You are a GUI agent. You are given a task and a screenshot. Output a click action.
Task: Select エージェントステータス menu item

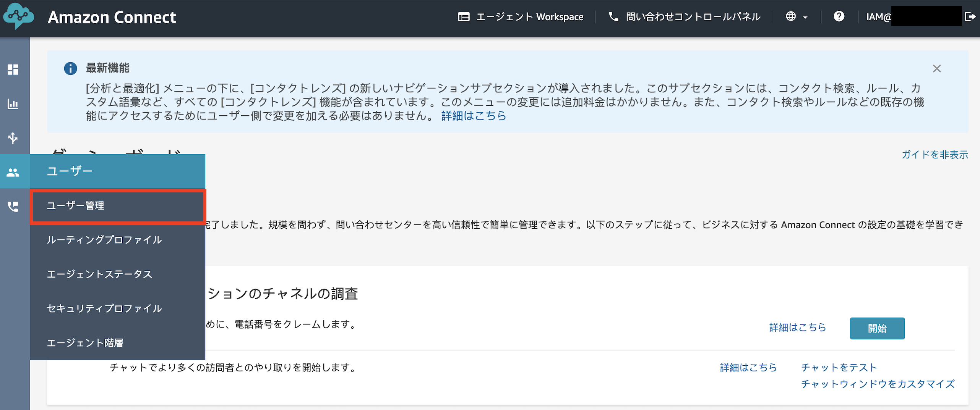(x=118, y=274)
